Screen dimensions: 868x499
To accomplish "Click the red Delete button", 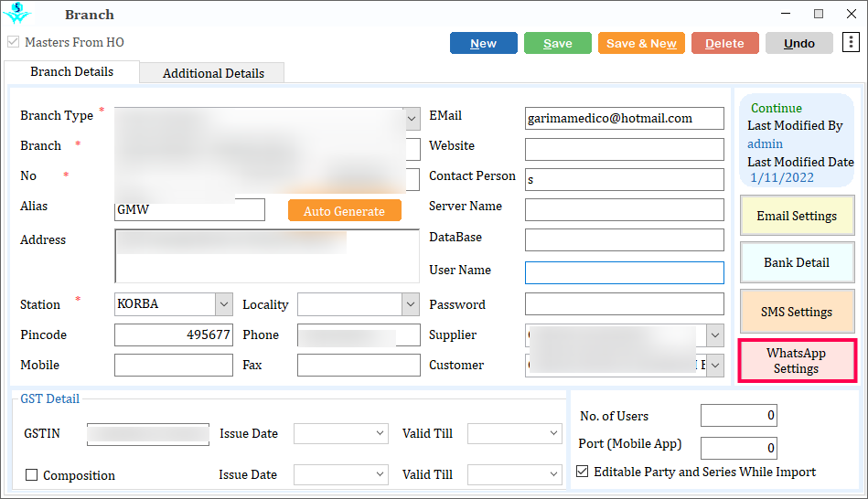I will tap(724, 43).
